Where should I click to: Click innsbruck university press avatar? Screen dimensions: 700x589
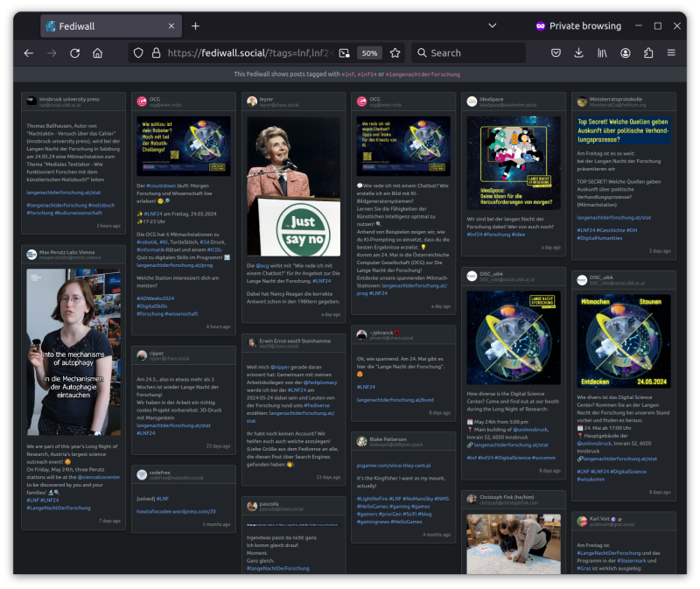[31, 102]
